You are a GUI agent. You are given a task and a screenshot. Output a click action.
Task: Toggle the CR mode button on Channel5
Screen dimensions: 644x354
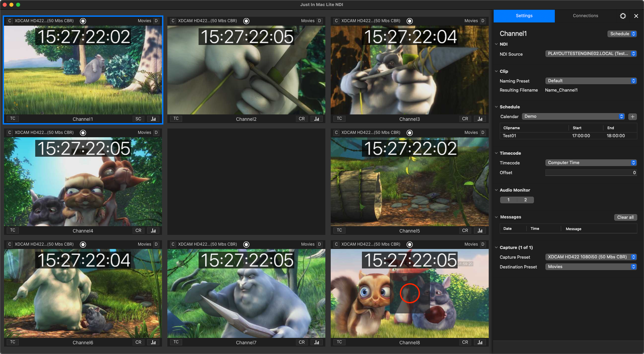465,231
